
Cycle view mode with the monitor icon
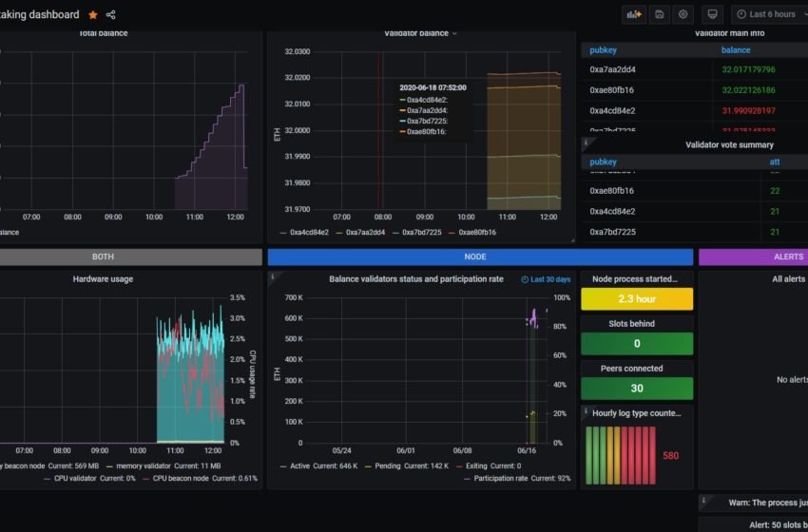713,14
